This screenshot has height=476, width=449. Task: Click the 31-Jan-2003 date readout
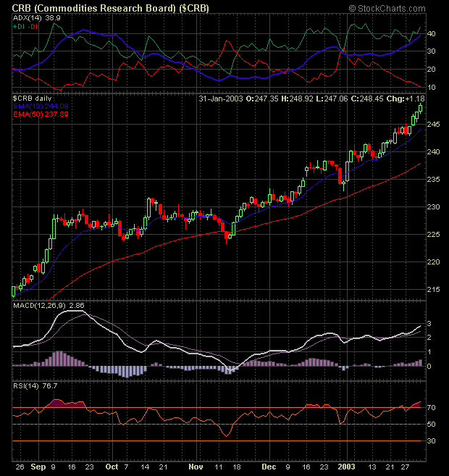pos(221,99)
